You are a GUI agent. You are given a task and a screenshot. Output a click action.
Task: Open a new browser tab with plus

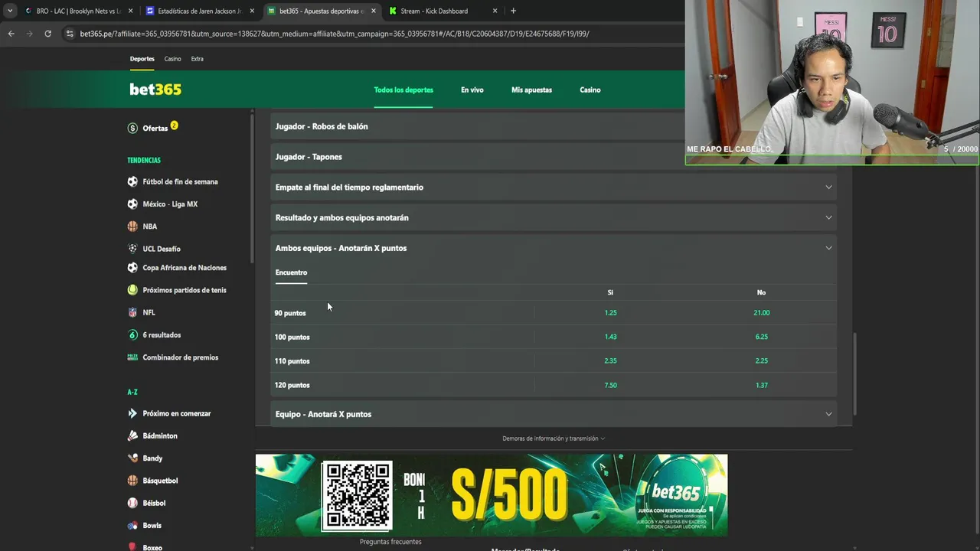(x=513, y=11)
